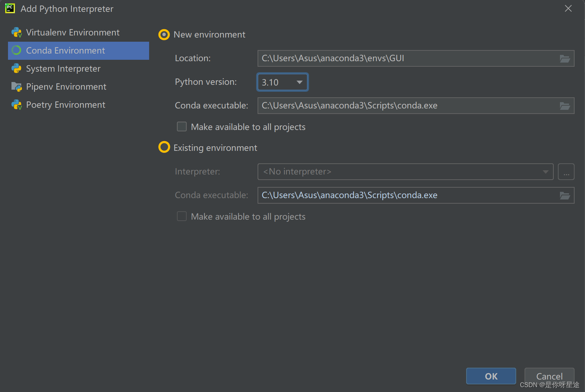Select New environment radio button
Image resolution: width=585 pixels, height=392 pixels.
pos(164,35)
